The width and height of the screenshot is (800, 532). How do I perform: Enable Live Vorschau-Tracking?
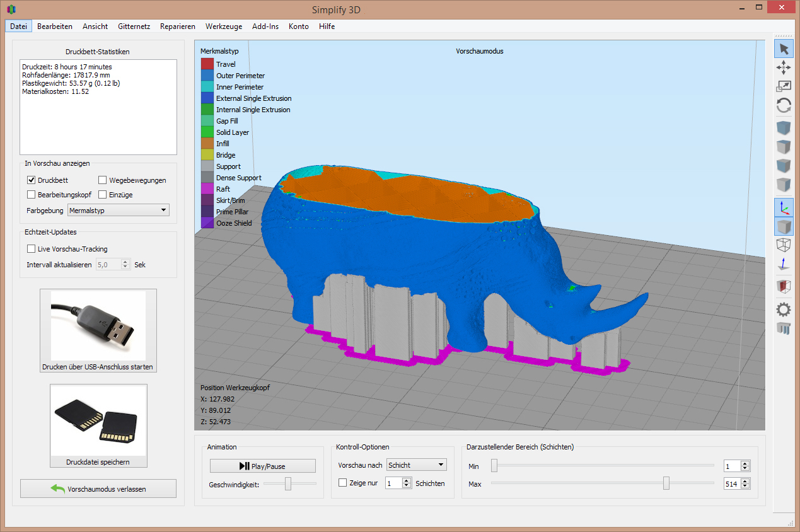pyautogui.click(x=32, y=249)
